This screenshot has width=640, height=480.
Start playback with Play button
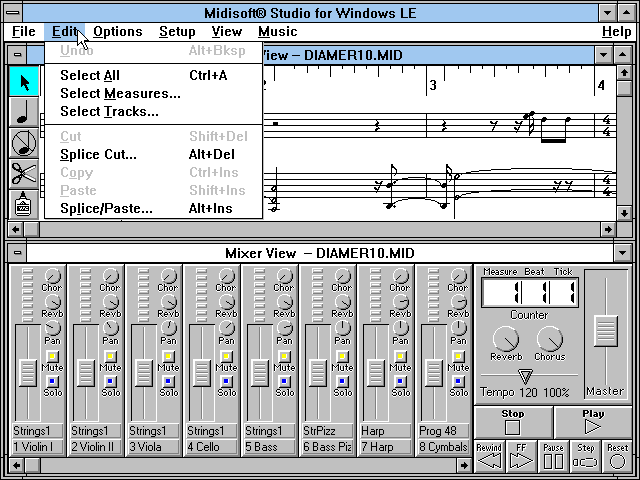[593, 422]
